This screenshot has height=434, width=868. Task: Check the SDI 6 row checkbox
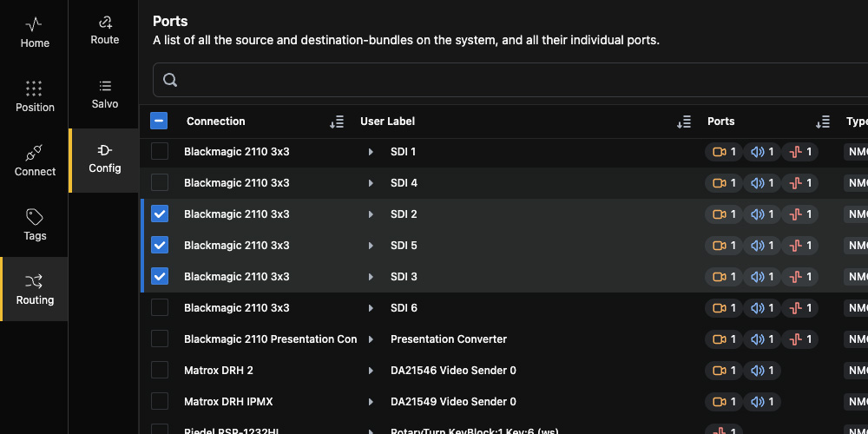point(160,307)
